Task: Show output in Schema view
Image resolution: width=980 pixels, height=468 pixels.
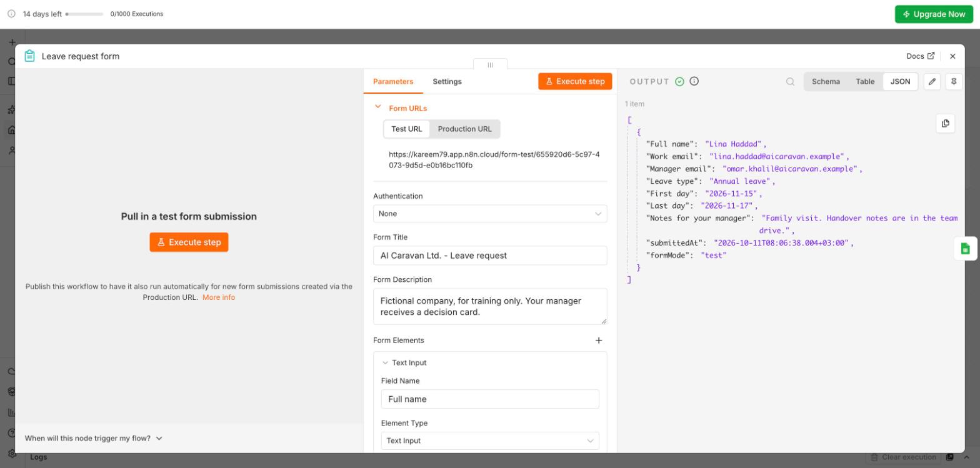Action: (826, 81)
